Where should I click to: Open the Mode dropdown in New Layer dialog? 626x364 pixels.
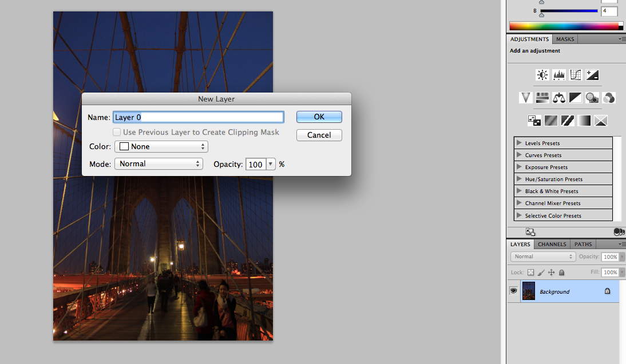point(159,163)
